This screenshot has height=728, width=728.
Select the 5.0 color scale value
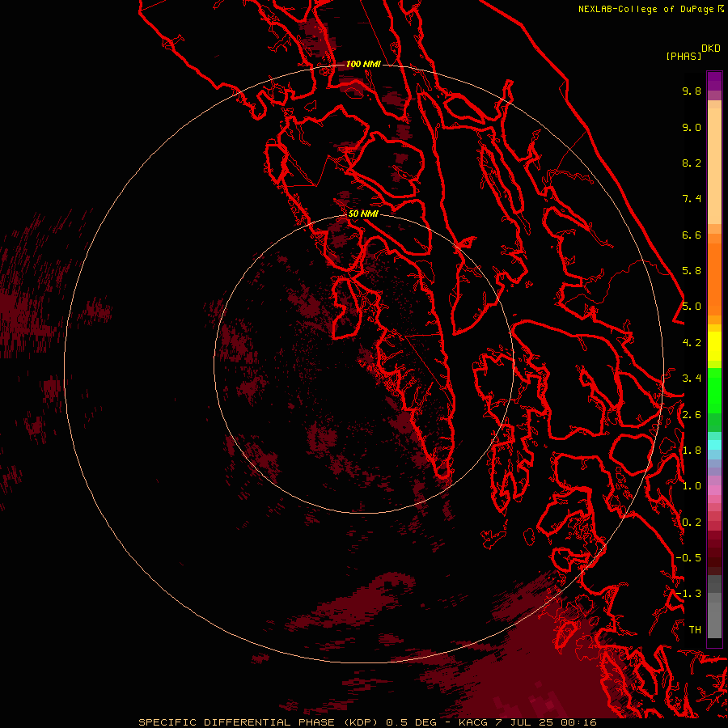[x=692, y=307]
